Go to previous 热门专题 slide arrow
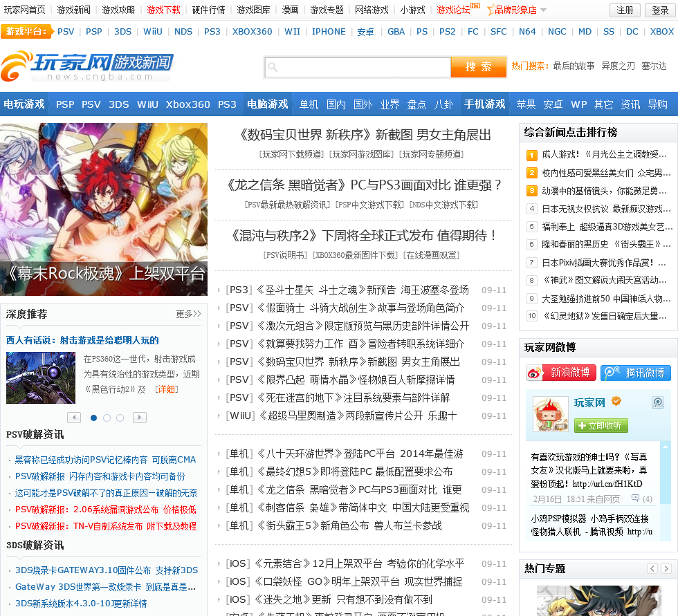The height and width of the screenshot is (616, 678). point(652,568)
